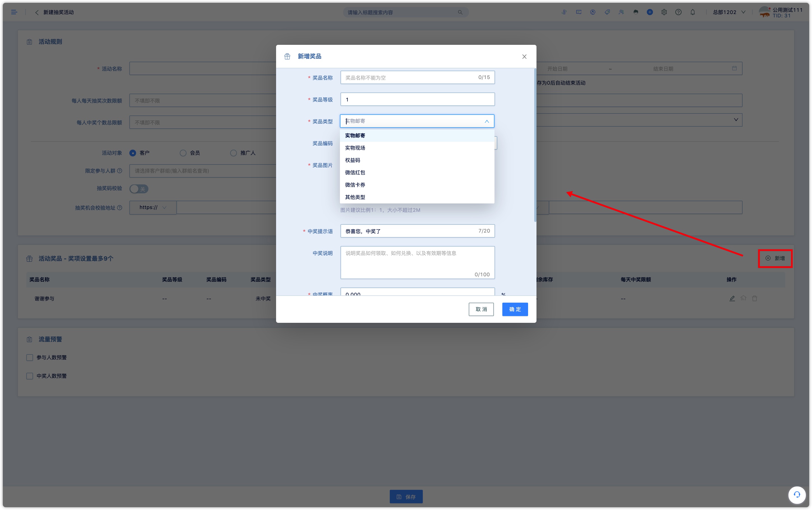Click the search magnifier icon
Image resolution: width=812 pixels, height=510 pixels.
click(460, 13)
